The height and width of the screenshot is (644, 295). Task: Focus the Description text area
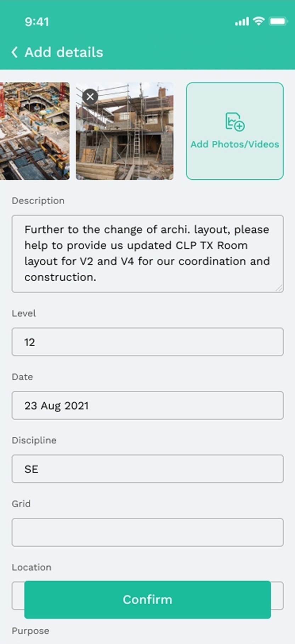point(147,253)
